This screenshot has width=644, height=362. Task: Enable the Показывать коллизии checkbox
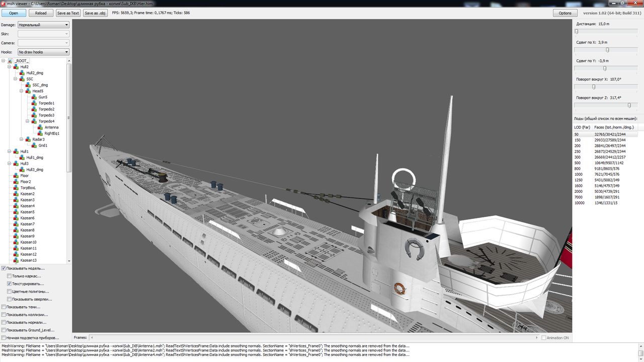(x=4, y=315)
